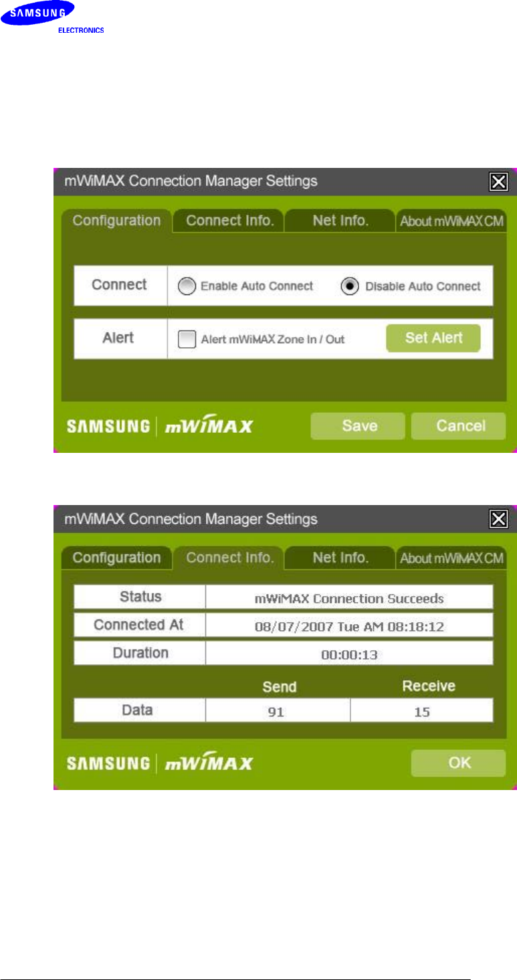This screenshot has height=980, width=517.
Task: Click Cancel in the Configuration window
Action: [458, 426]
